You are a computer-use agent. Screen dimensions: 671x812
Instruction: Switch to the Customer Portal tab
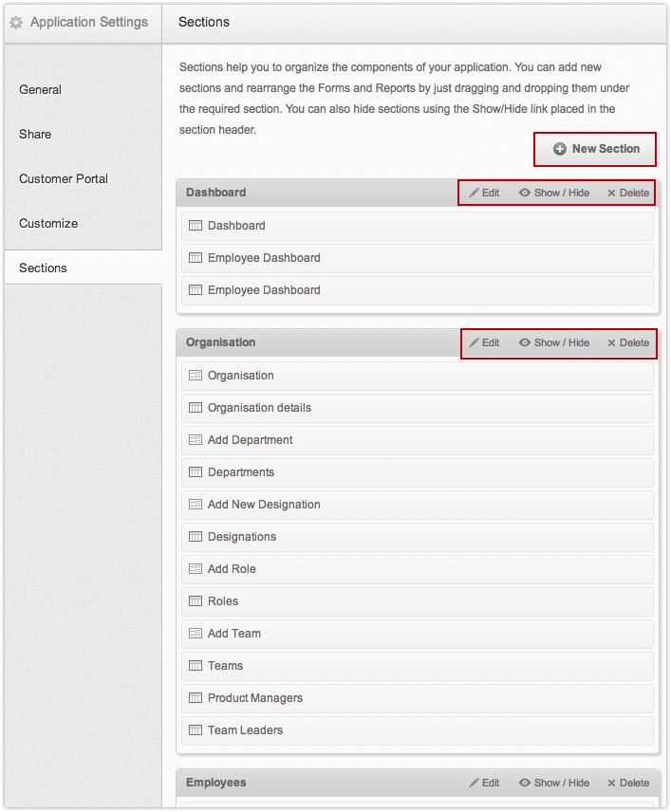coord(64,178)
